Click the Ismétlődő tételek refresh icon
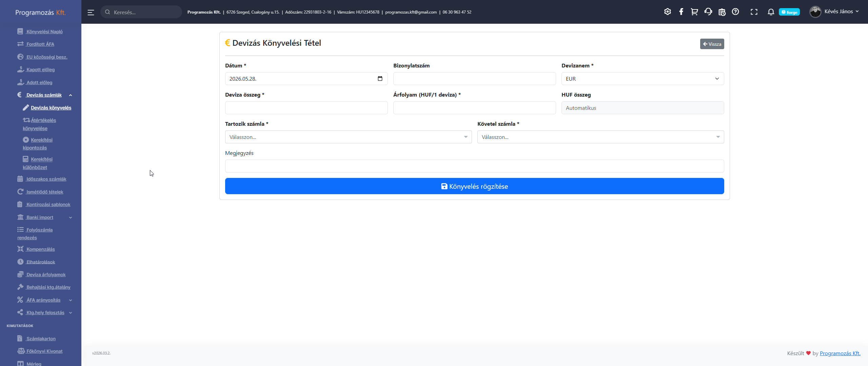Screen dimensions: 868x366 pyautogui.click(x=20, y=192)
